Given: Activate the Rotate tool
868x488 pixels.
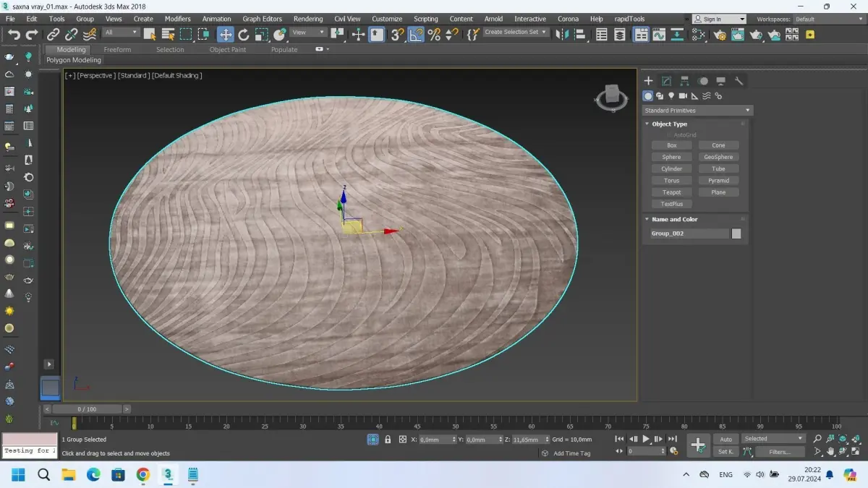Looking at the screenshot, I should [x=244, y=34].
